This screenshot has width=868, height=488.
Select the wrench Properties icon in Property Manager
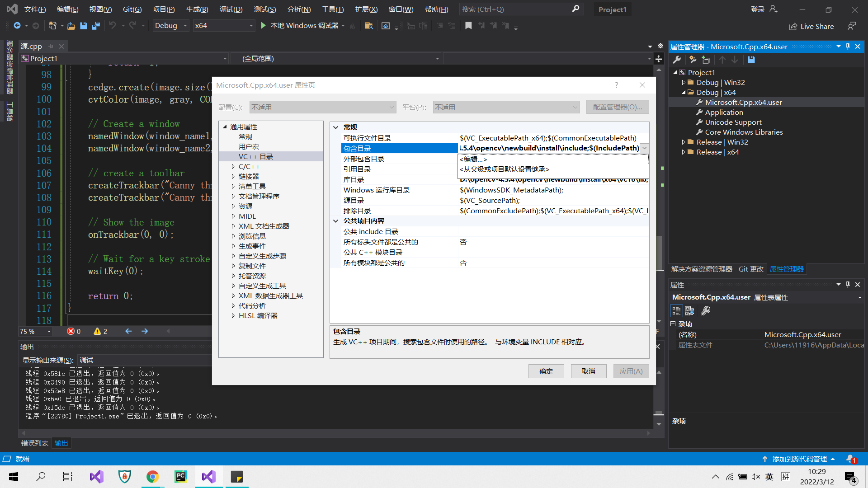pyautogui.click(x=677, y=60)
